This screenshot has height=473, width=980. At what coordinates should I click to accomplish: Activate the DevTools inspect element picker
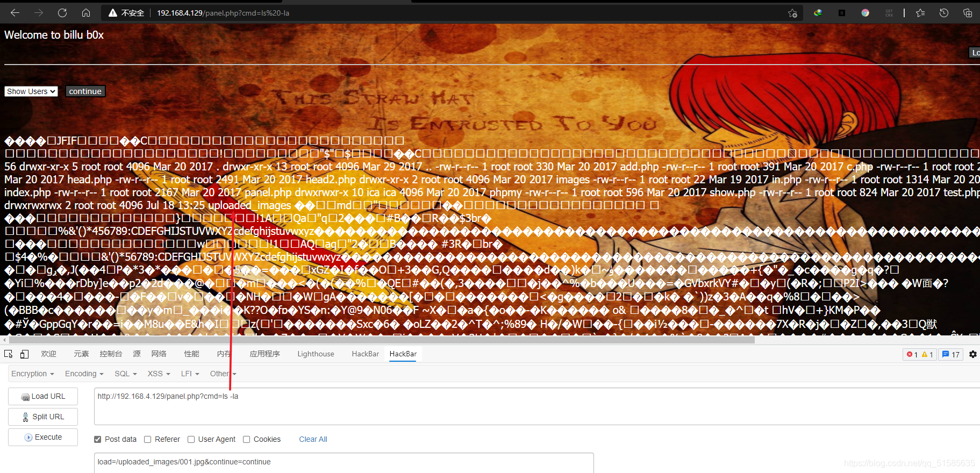(x=9, y=354)
